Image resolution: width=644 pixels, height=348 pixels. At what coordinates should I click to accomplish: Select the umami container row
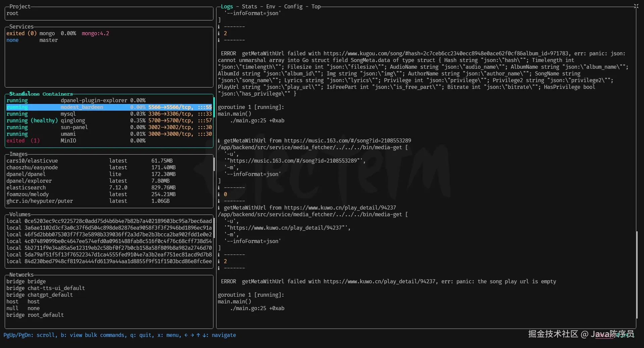coord(109,134)
